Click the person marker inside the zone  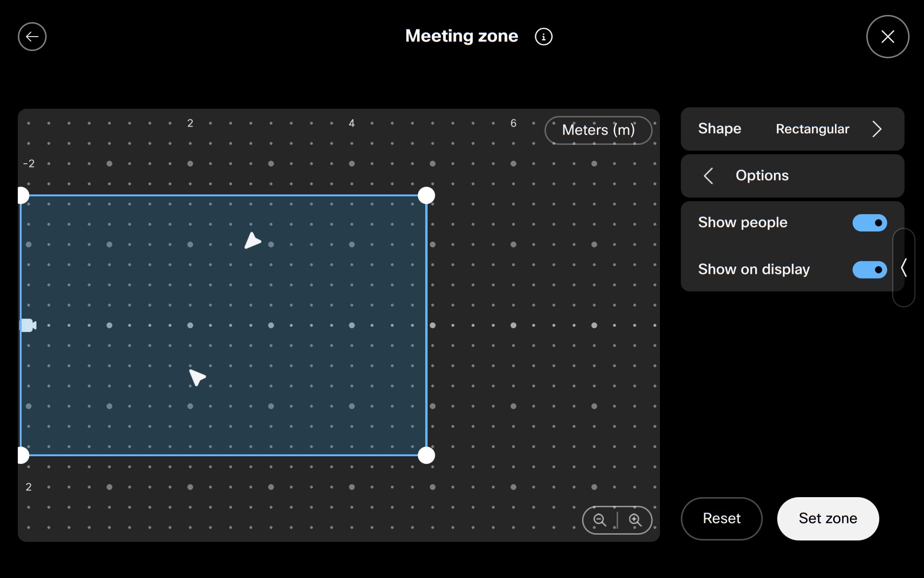coord(253,241)
